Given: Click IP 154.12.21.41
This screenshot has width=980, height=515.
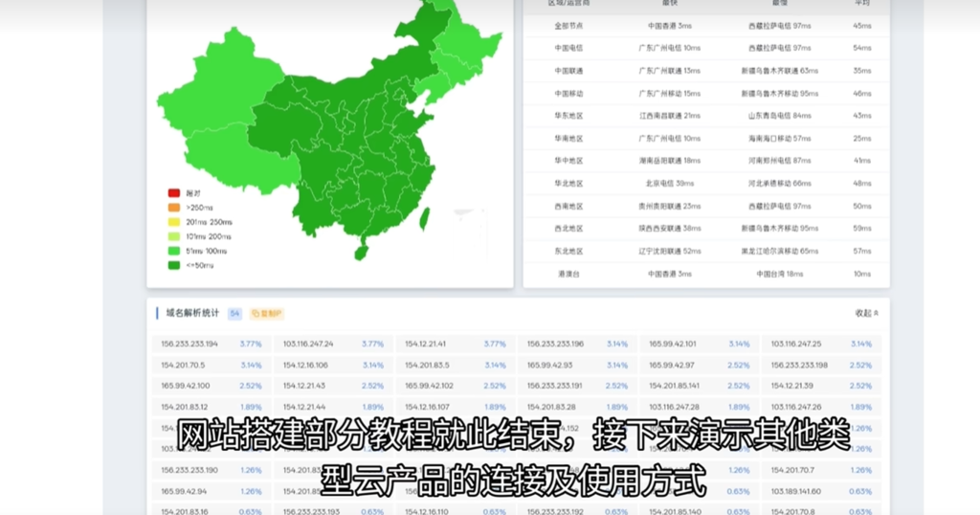Looking at the screenshot, I should [x=425, y=344].
